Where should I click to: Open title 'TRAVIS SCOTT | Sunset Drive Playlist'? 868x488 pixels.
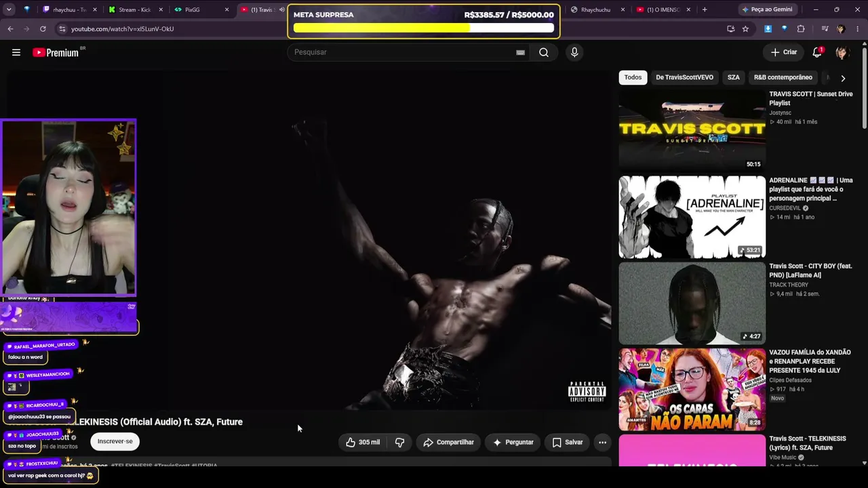(x=811, y=98)
